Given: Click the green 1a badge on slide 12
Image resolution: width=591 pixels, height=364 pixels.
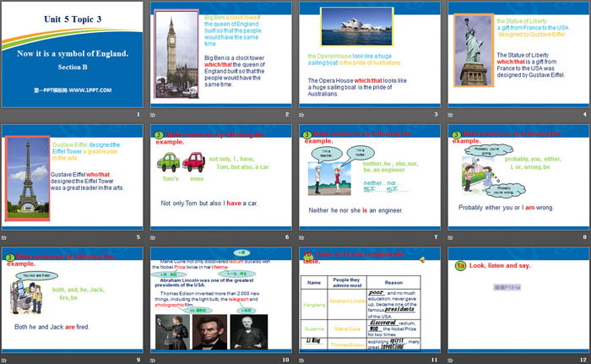Looking at the screenshot, I should coord(461,265).
